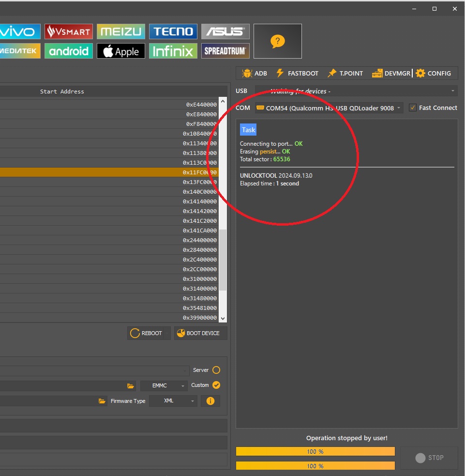Toggle the Custom option checkmark
Image resolution: width=465 pixels, height=476 pixels.
pos(216,385)
